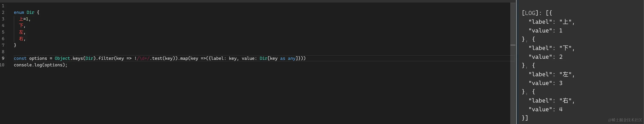Click 'Dir' enum name on line 2
Viewport: 644px width, 124px height.
(30, 13)
